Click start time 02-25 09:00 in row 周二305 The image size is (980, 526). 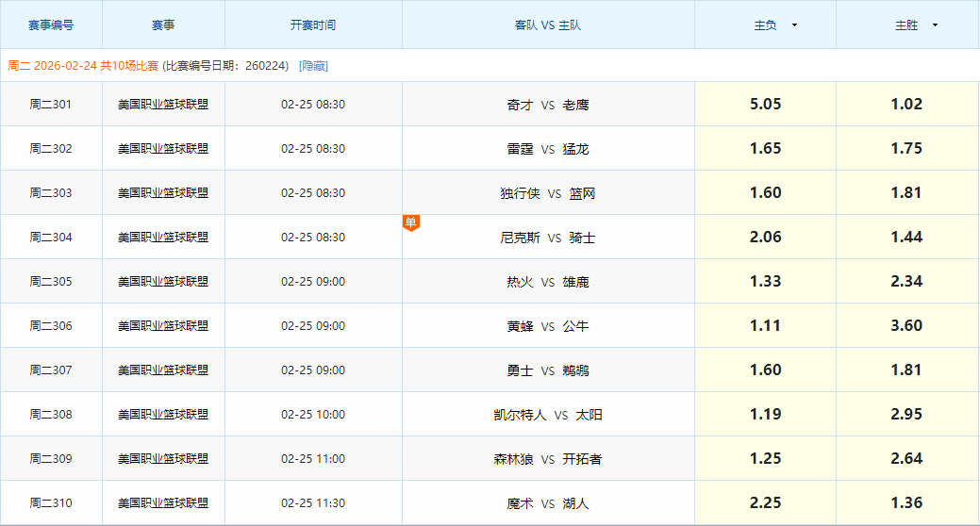(313, 282)
